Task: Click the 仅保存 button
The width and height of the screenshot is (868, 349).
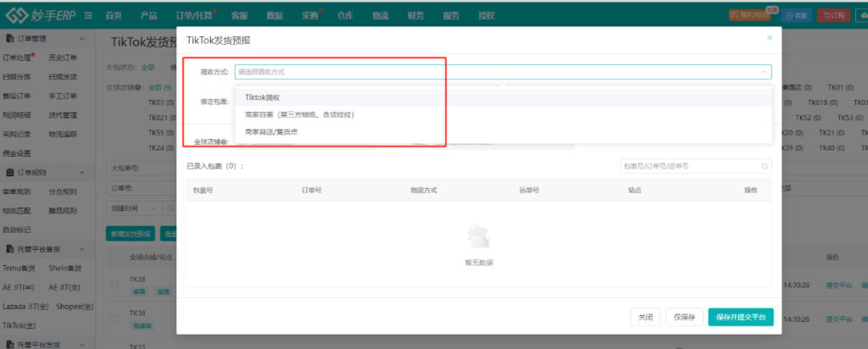Action: coord(684,317)
